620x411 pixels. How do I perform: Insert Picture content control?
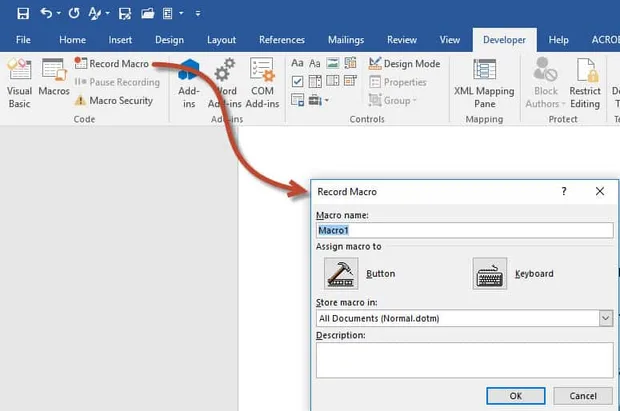pos(333,63)
